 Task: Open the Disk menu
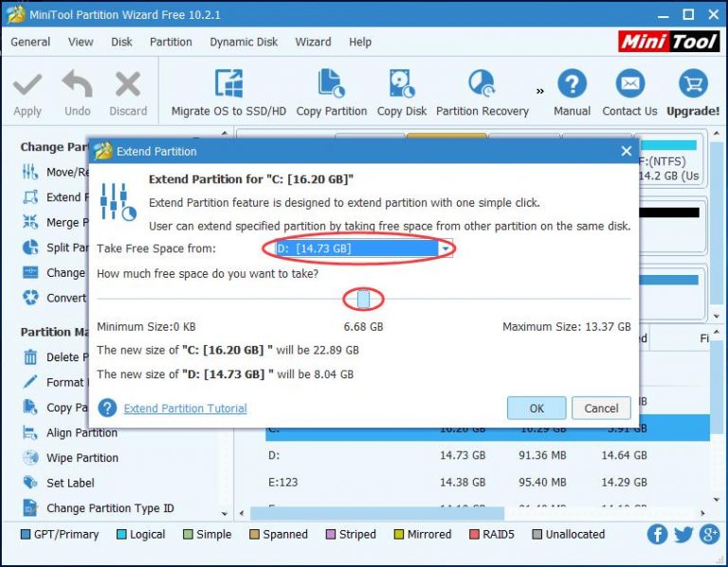121,42
